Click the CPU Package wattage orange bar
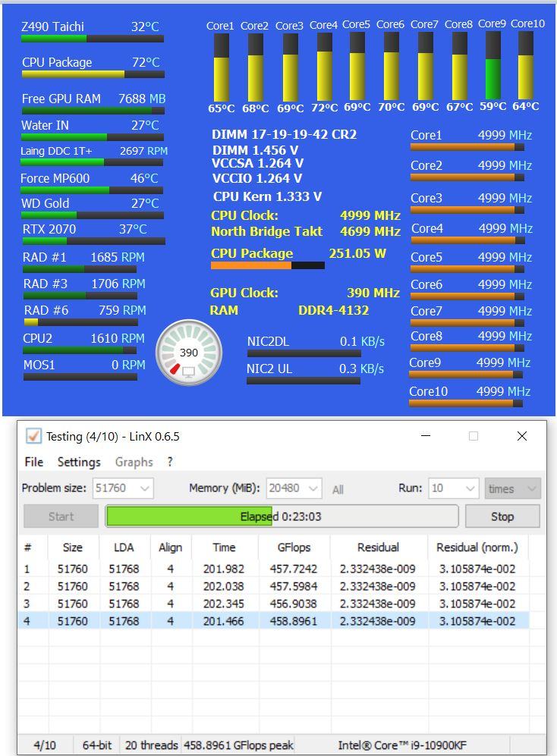The width and height of the screenshot is (557, 756). pyautogui.click(x=267, y=265)
